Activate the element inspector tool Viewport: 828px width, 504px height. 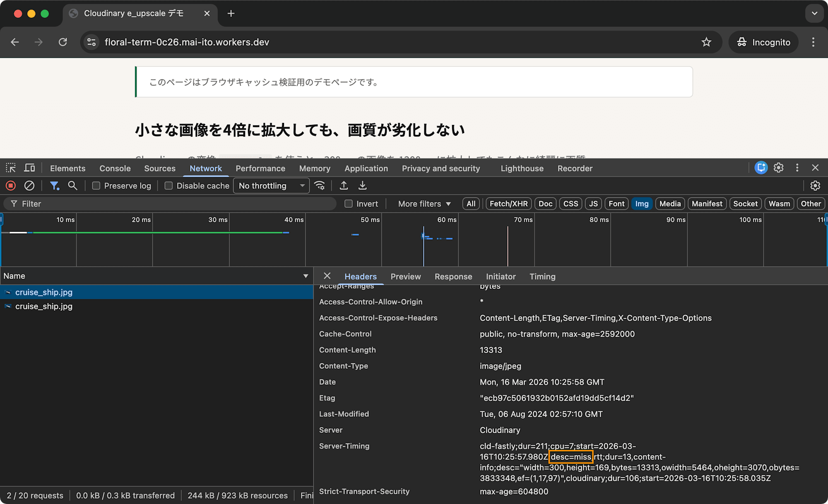point(10,168)
